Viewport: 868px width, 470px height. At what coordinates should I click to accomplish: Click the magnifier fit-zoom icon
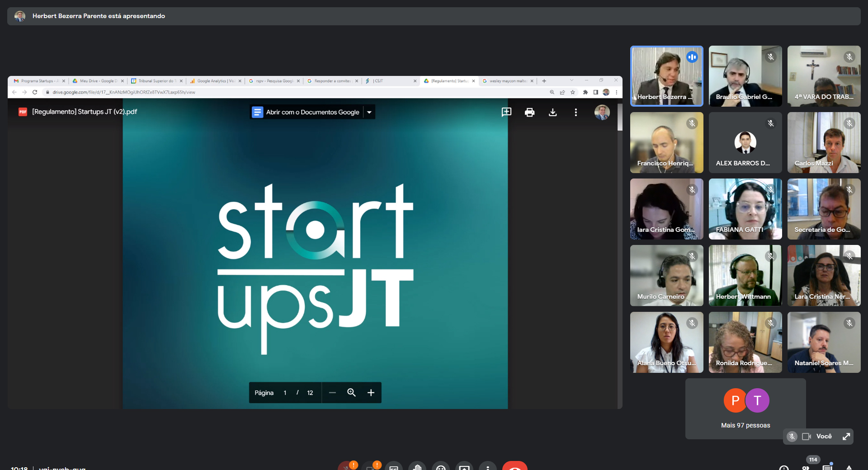[x=351, y=393]
